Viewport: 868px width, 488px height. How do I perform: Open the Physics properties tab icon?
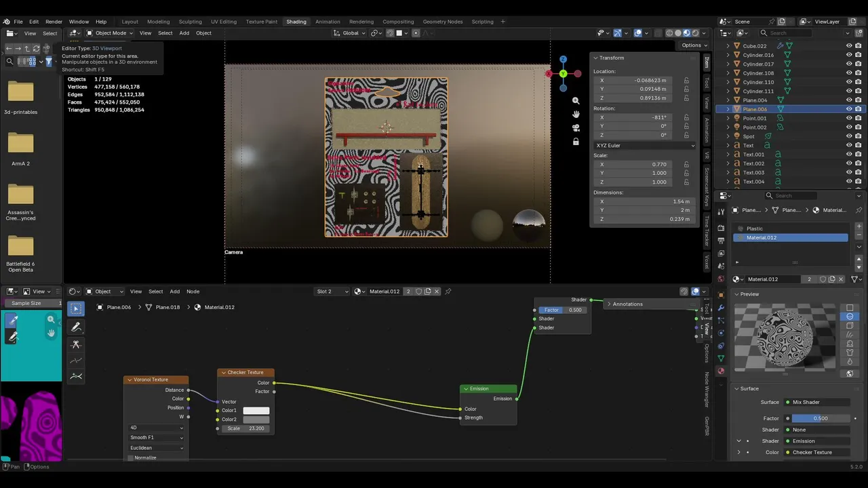(721, 333)
